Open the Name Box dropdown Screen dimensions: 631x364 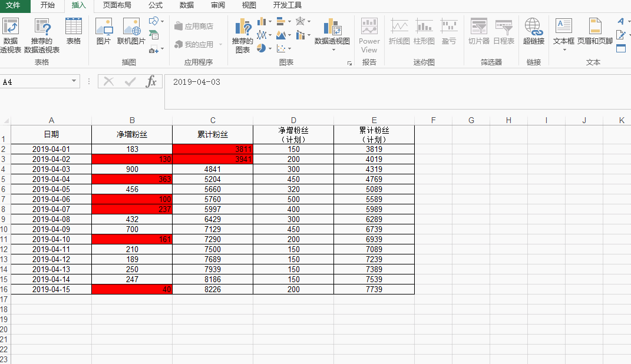coord(74,81)
